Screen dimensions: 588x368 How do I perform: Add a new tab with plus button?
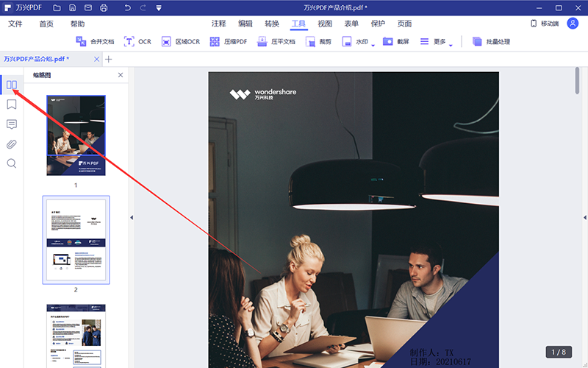click(108, 60)
